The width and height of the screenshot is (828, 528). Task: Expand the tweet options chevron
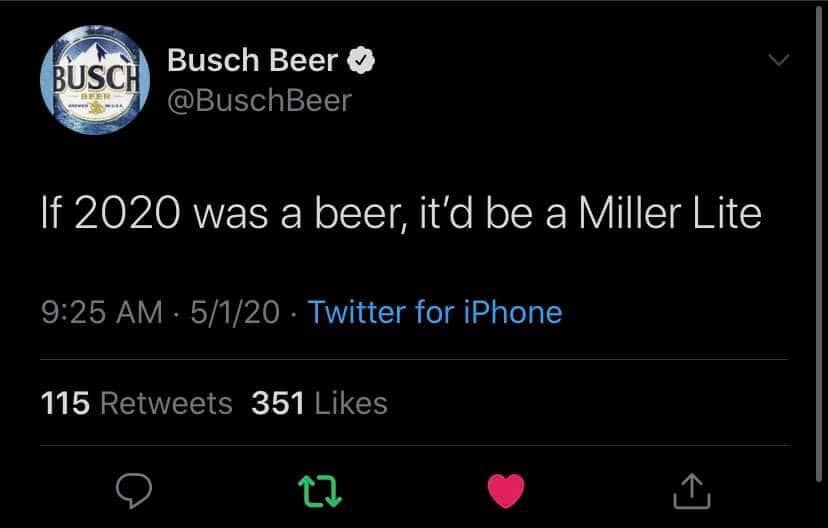pos(779,60)
